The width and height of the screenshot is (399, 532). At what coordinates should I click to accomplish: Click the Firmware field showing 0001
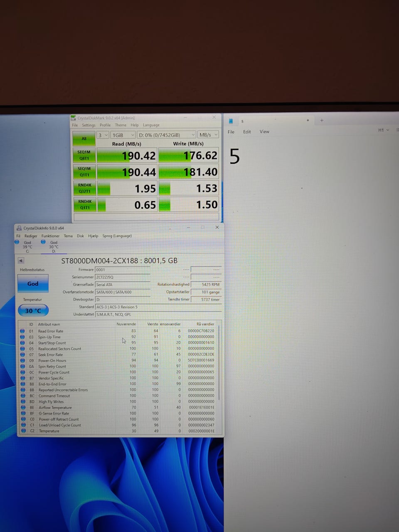[x=123, y=270]
